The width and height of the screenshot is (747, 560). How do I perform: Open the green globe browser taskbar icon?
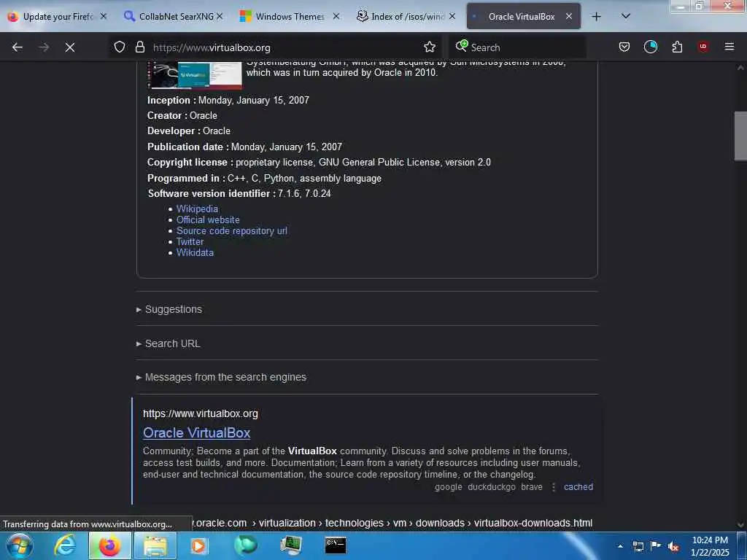point(245,545)
